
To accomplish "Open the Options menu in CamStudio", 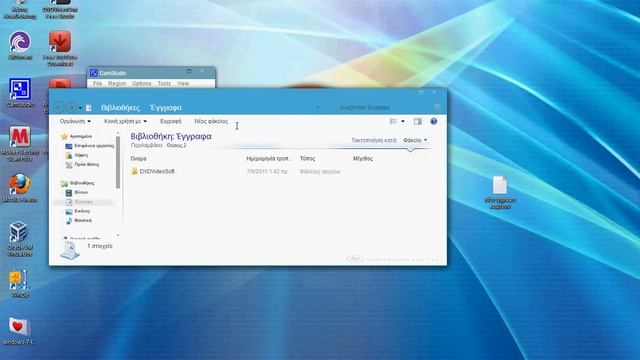I will pyautogui.click(x=141, y=83).
